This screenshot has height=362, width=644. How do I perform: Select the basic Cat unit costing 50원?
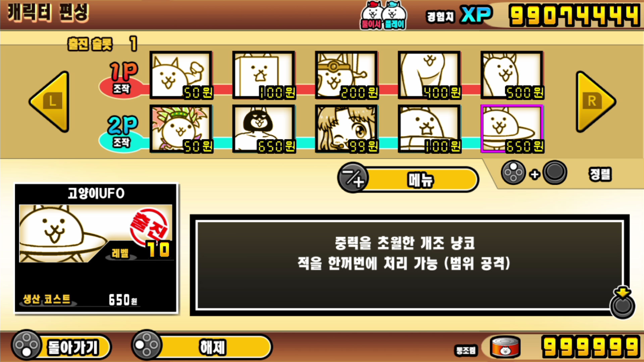(x=181, y=75)
